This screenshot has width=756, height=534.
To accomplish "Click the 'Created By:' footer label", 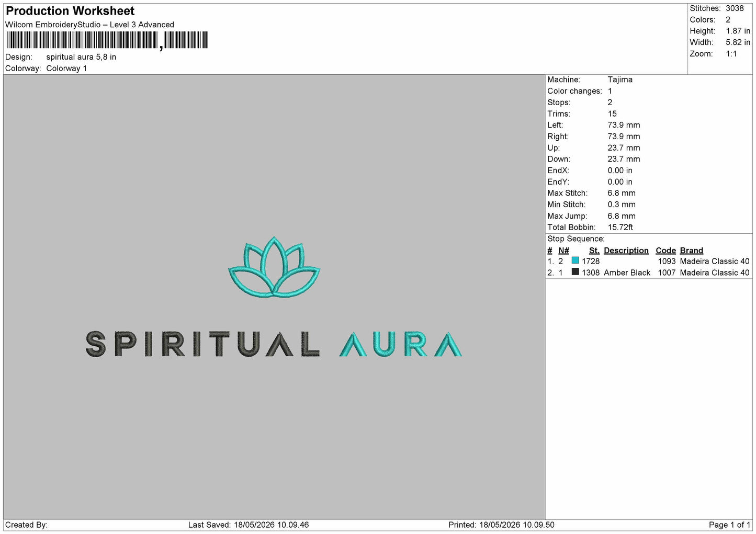I will 26,525.
